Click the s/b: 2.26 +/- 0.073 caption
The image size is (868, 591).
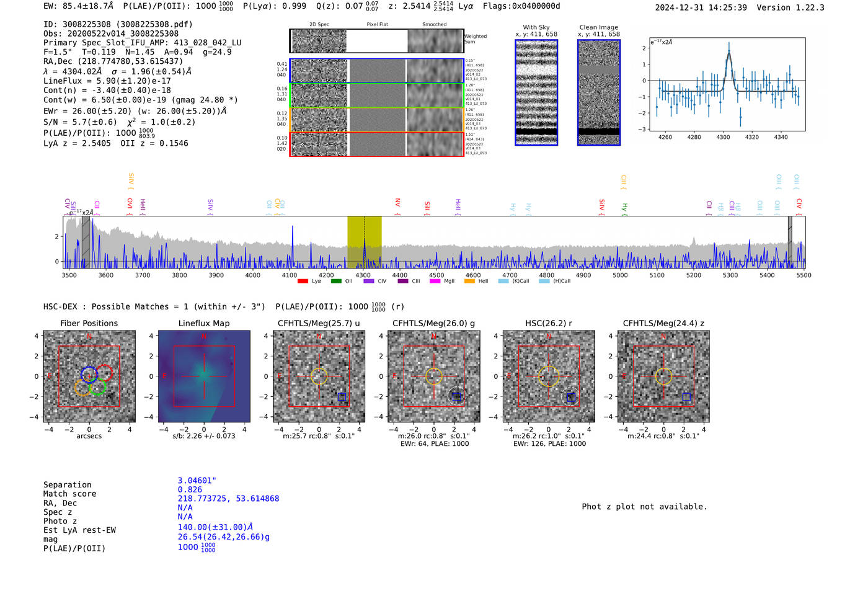(x=204, y=436)
